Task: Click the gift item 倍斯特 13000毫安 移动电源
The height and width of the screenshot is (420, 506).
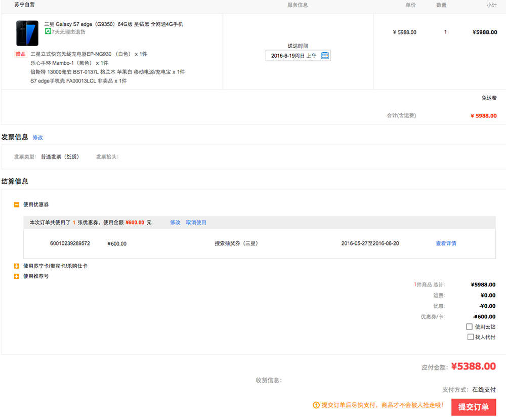Action: (107, 72)
